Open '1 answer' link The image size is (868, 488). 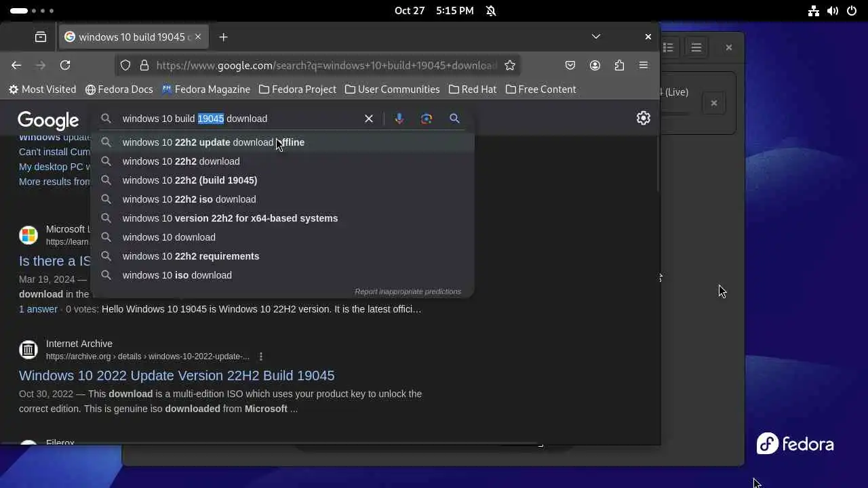[x=38, y=309]
